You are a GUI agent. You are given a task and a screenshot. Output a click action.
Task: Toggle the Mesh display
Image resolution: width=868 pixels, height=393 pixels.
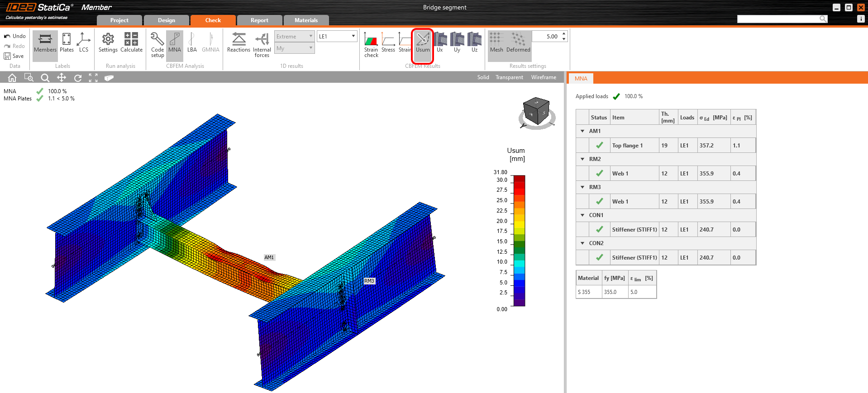pyautogui.click(x=496, y=43)
